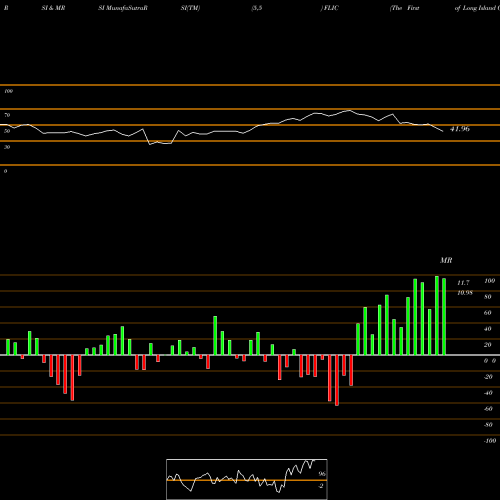The width and height of the screenshot is (500, 500).
Task: Click the 'SI & MR' title text
Action: [x=53, y=8]
